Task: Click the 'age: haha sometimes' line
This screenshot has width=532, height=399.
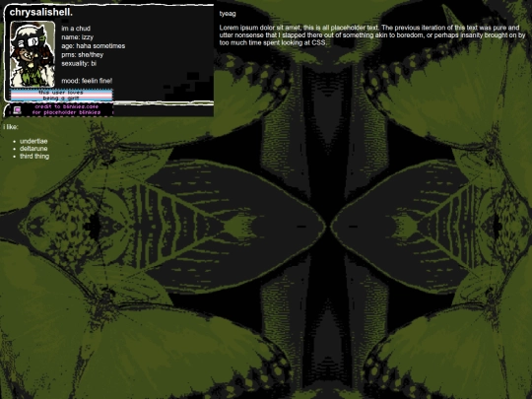Action: [94, 46]
